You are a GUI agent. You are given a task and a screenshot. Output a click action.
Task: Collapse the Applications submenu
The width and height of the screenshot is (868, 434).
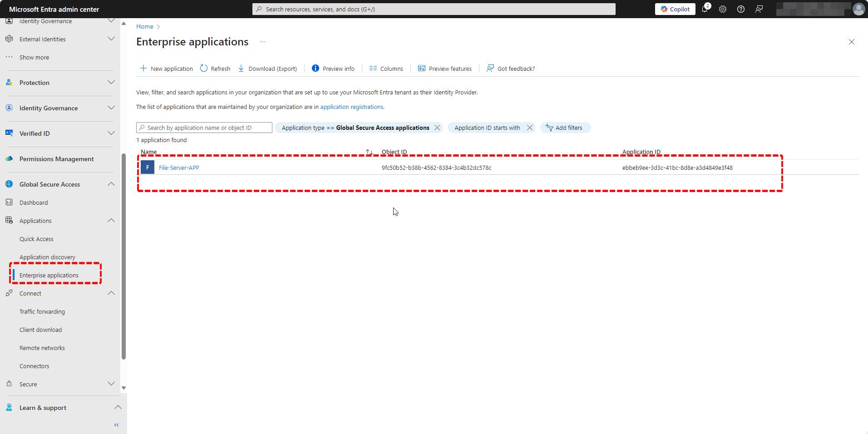(x=111, y=221)
